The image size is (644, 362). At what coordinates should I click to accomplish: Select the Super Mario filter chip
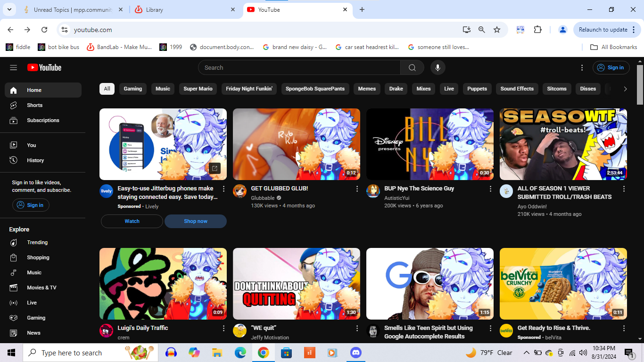click(x=198, y=89)
